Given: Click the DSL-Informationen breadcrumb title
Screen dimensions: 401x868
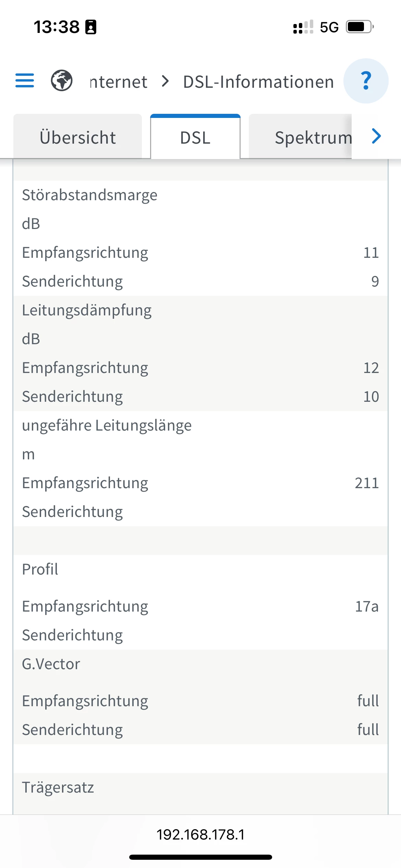Looking at the screenshot, I should tap(258, 82).
